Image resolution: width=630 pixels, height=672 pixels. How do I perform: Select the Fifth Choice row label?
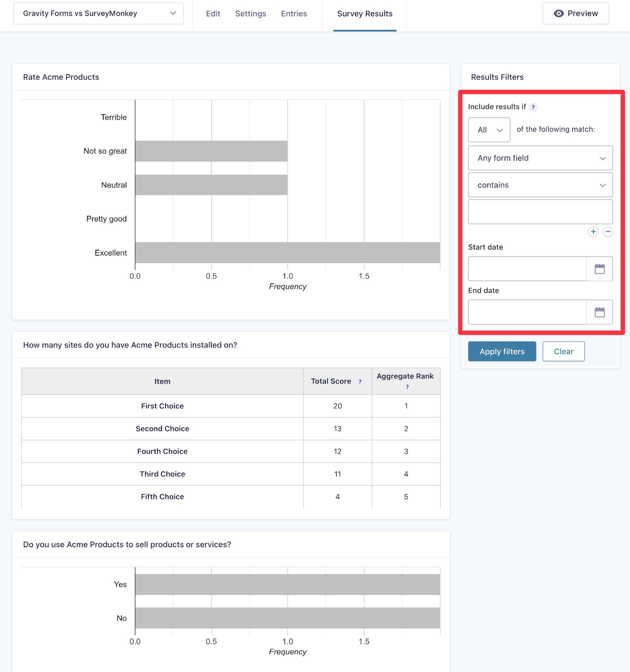pyautogui.click(x=163, y=497)
